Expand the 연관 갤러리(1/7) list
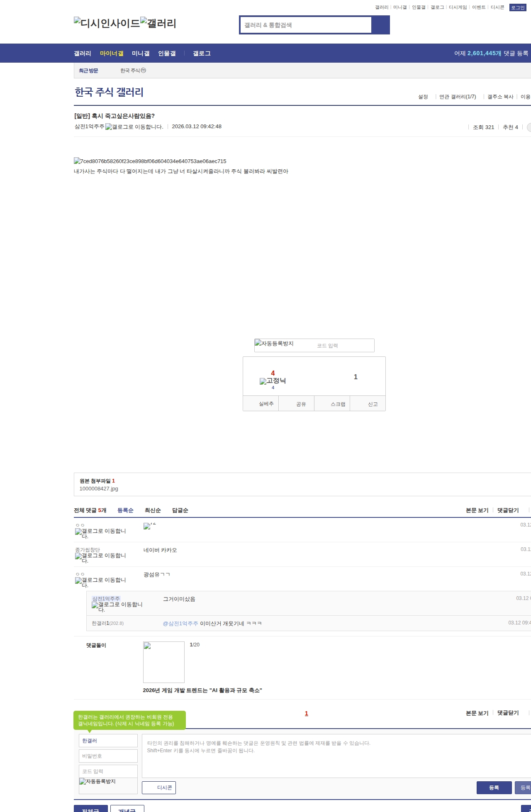This screenshot has height=812, width=531. 457,97
